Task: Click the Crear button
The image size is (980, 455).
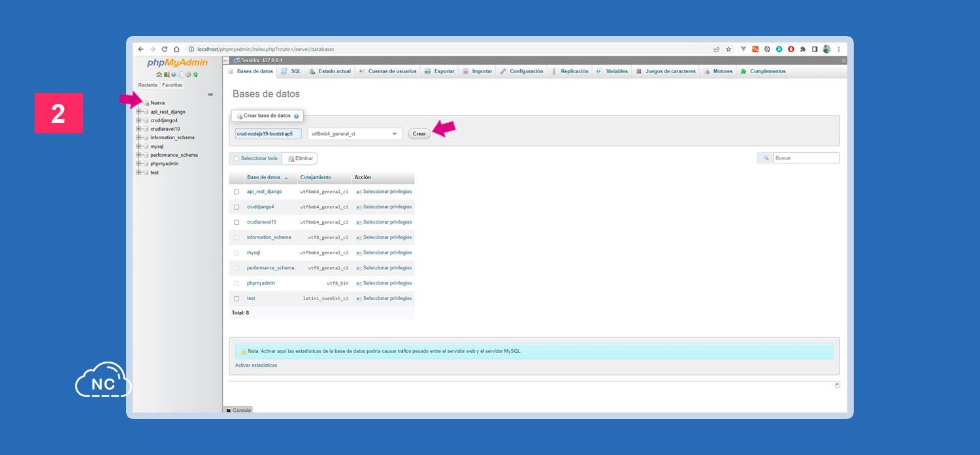Action: coord(419,134)
